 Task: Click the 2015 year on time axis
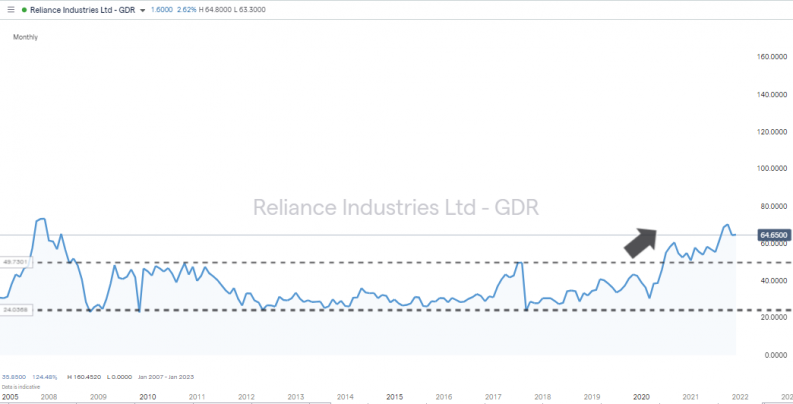[394, 397]
